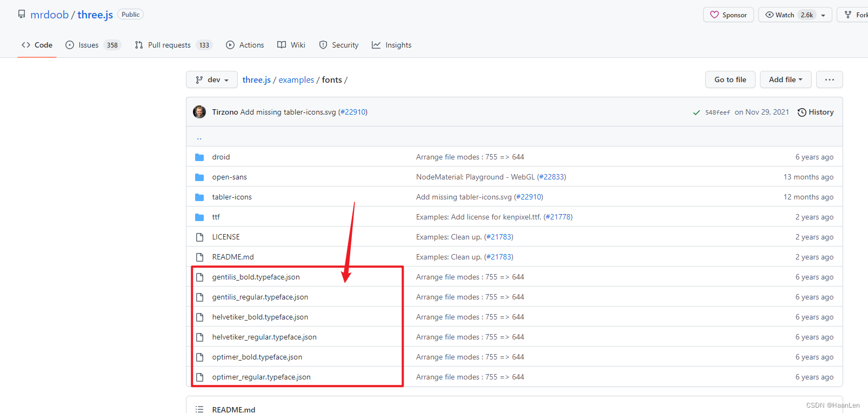
Task: Switch to the Code tab
Action: [x=37, y=45]
